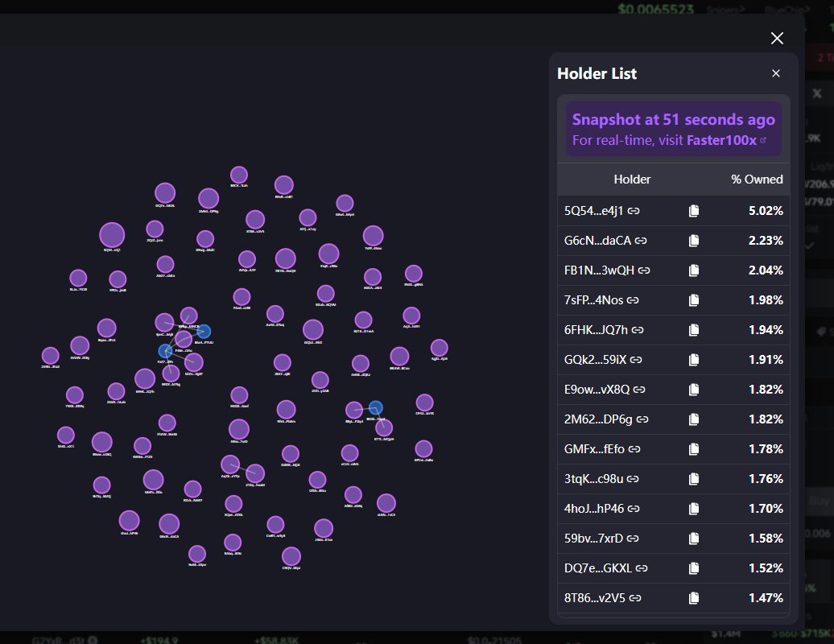Screen dimensions: 834x644
Task: Click the % Owned column header
Action: (x=757, y=180)
